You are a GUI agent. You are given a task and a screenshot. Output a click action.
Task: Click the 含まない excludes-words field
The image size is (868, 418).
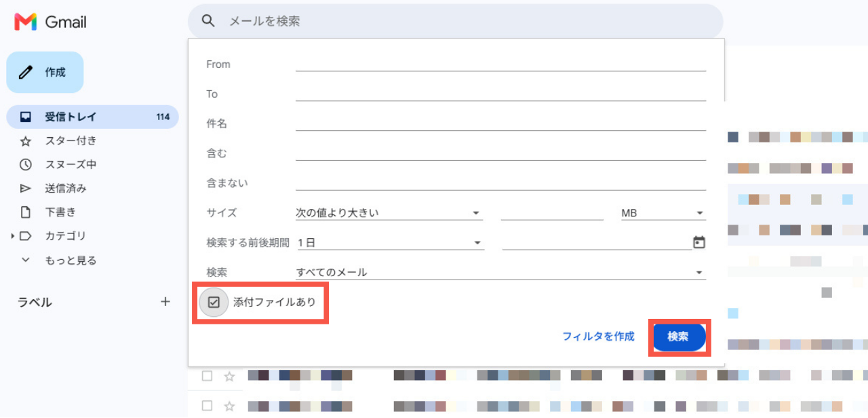tap(500, 183)
